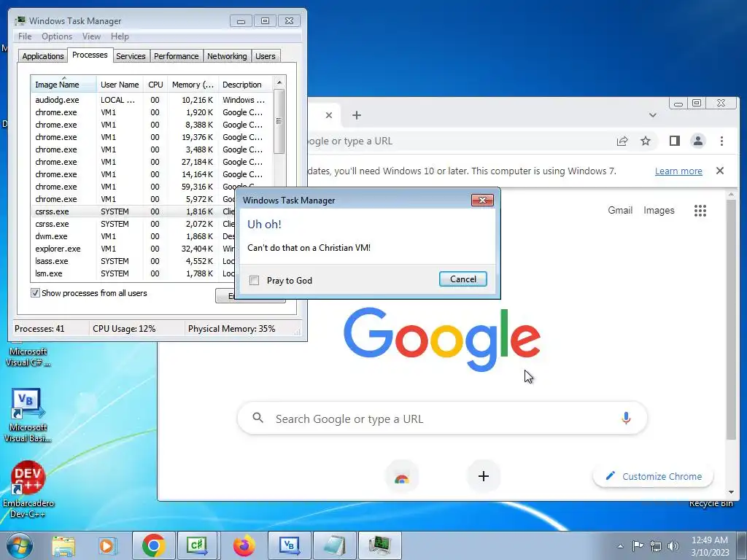
Task: Open the Help menu in Task Manager
Action: pos(120,36)
